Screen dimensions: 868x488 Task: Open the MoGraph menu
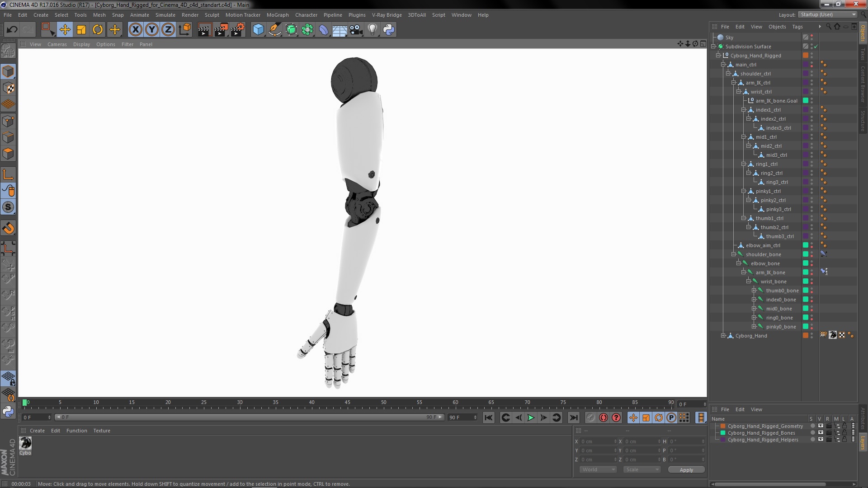(x=278, y=15)
